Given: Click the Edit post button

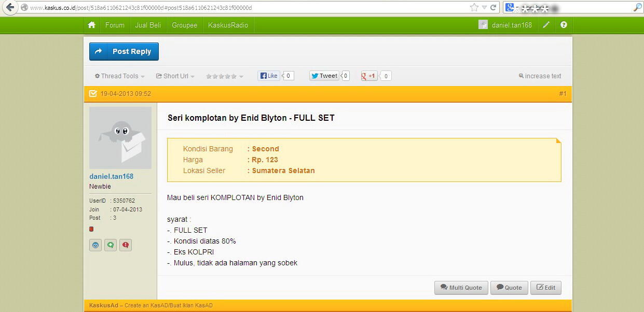Looking at the screenshot, I should tap(546, 288).
